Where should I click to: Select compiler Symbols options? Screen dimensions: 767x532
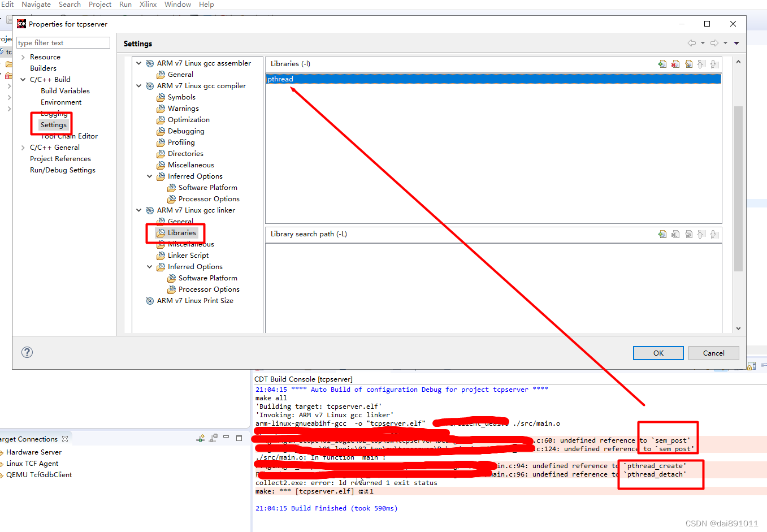coord(181,97)
